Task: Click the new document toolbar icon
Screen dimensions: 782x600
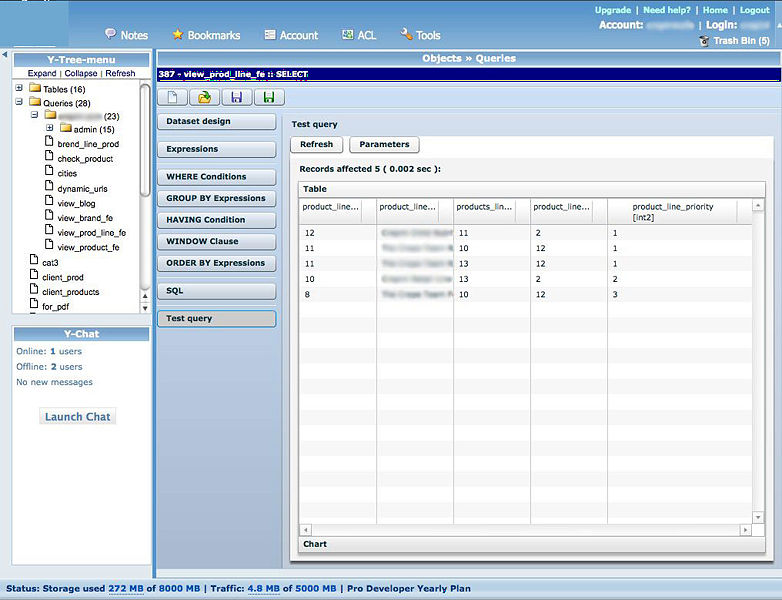Action: coord(173,97)
